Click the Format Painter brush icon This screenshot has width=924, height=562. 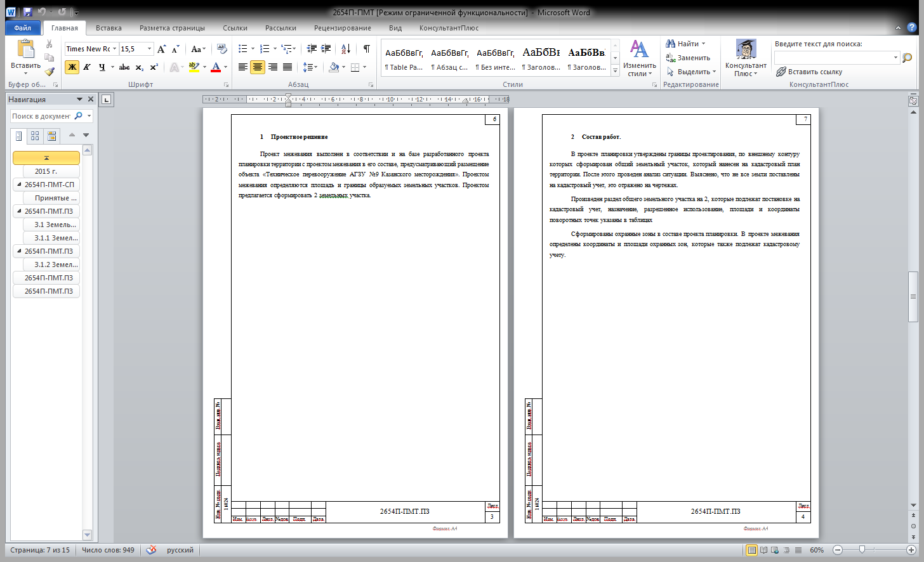tap(49, 72)
